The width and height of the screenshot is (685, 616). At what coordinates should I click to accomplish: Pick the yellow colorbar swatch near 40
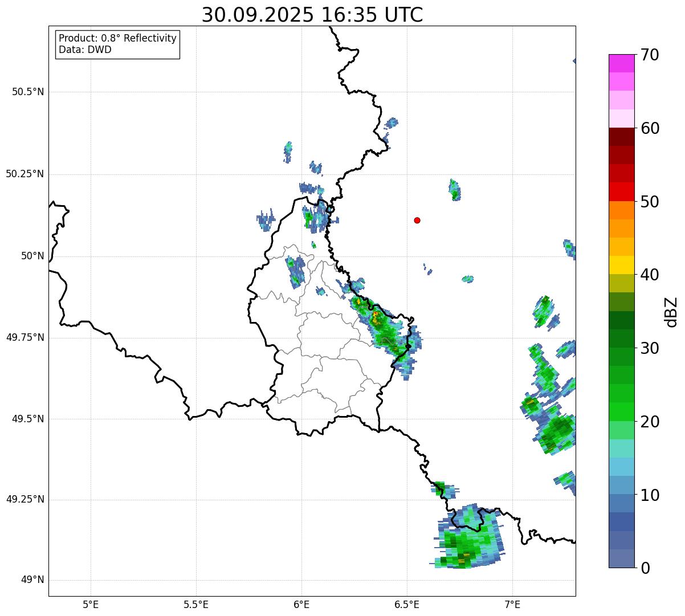pos(621,265)
